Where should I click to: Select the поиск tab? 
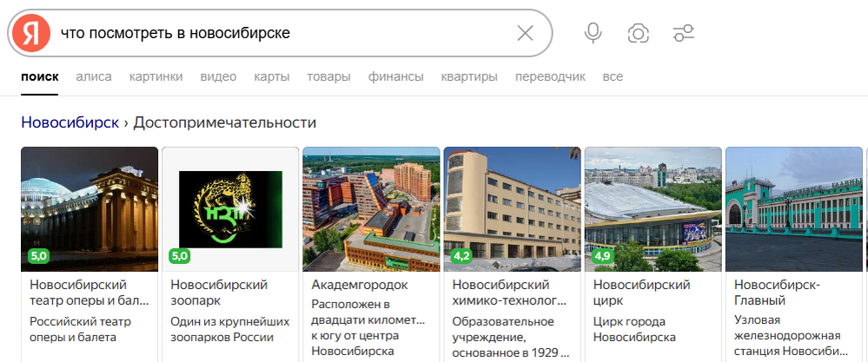(40, 76)
